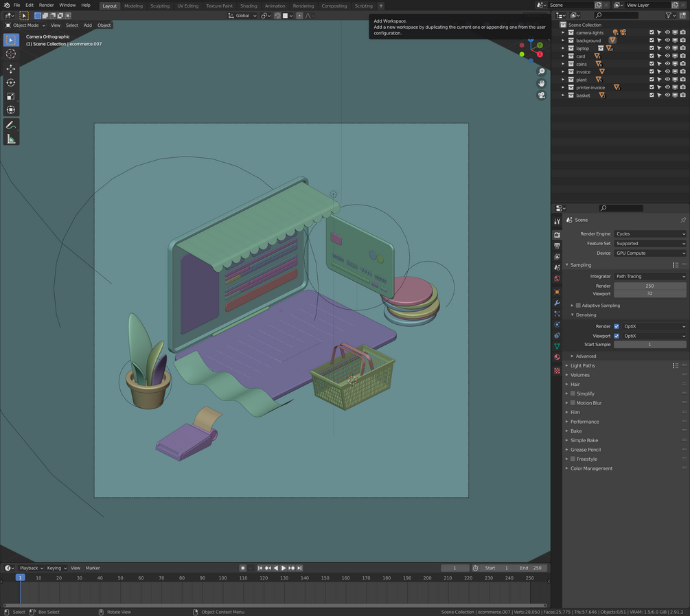Open the Device dropdown showing GPU Compute
The width and height of the screenshot is (690, 616).
pos(650,253)
